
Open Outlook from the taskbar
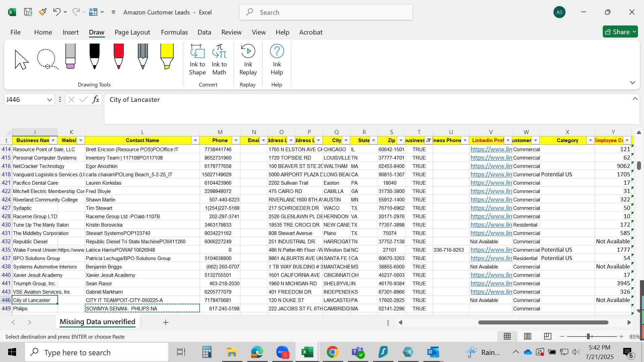pos(433,352)
